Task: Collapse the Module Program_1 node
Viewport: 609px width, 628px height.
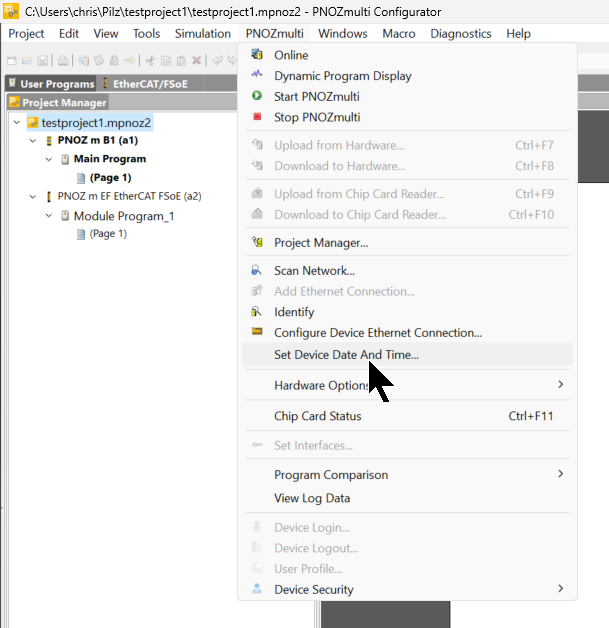Action: 49,215
